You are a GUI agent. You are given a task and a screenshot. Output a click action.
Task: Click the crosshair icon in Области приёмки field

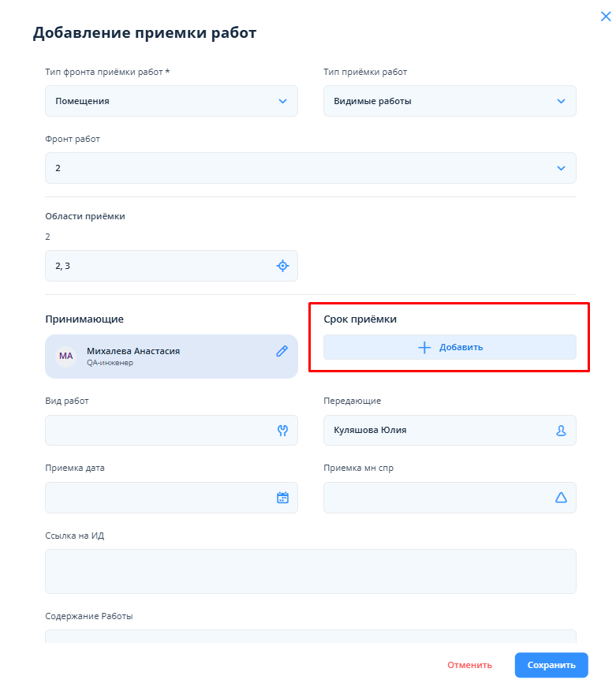click(x=282, y=266)
